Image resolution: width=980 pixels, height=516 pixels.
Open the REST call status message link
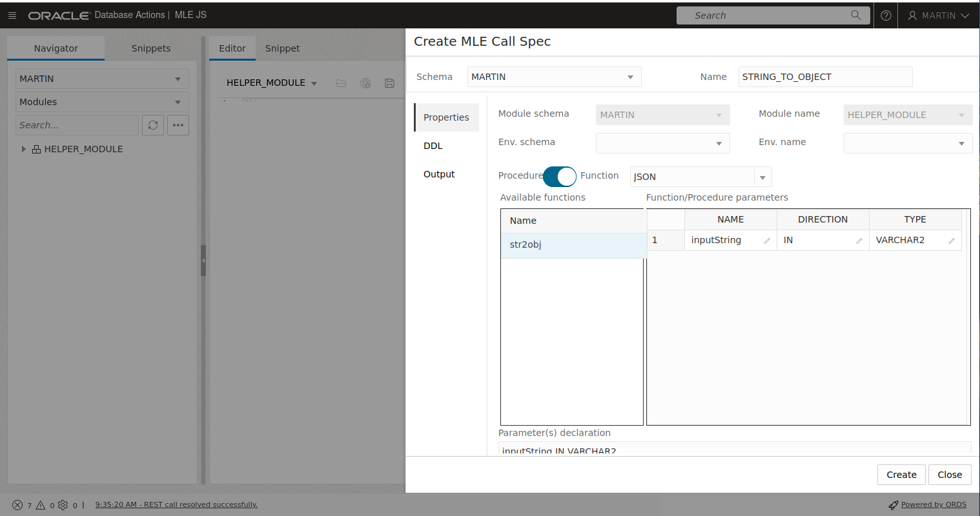pos(176,505)
